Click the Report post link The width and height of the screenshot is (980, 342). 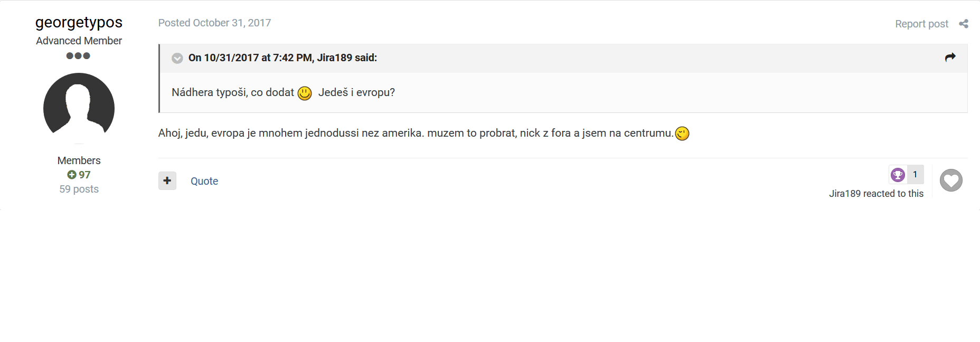click(x=921, y=24)
